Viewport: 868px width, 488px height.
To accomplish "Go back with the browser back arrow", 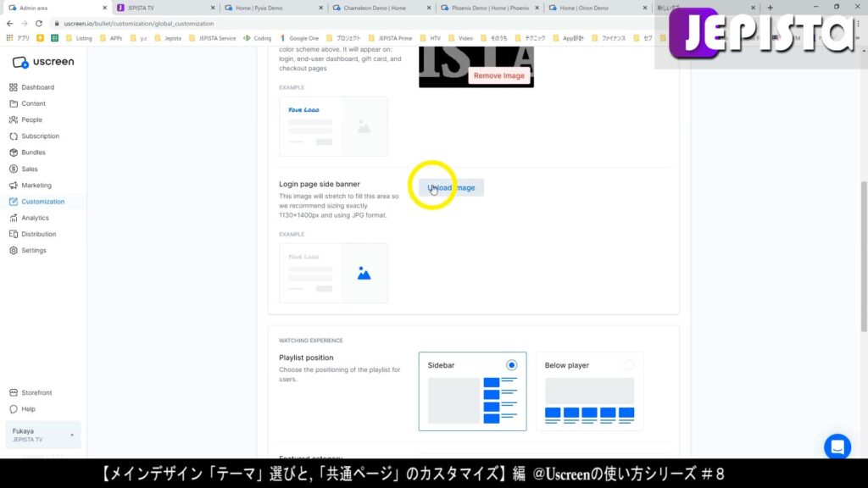I will point(10,24).
